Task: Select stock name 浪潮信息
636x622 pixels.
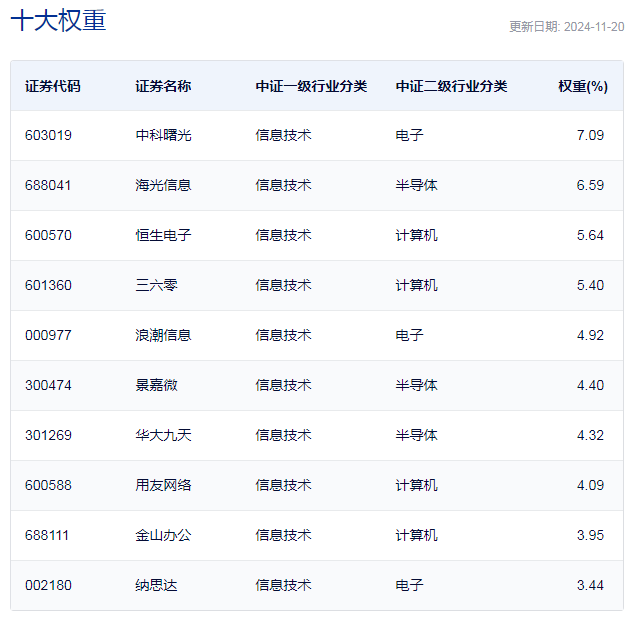Action: pyautogui.click(x=163, y=335)
